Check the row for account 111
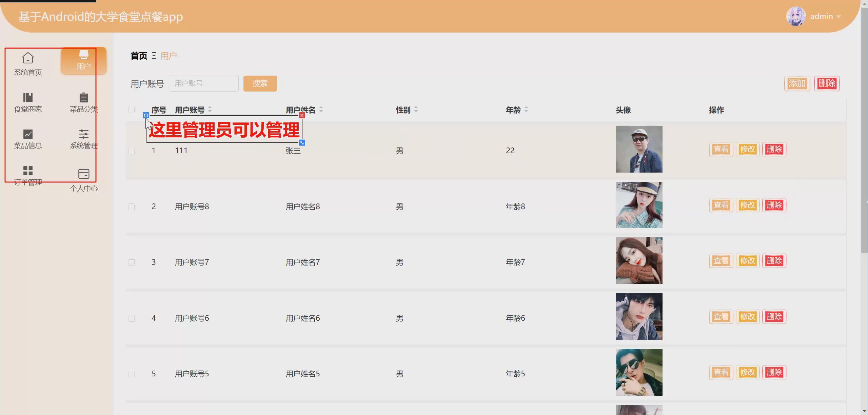Screen dimensions: 868x415 click(x=132, y=151)
